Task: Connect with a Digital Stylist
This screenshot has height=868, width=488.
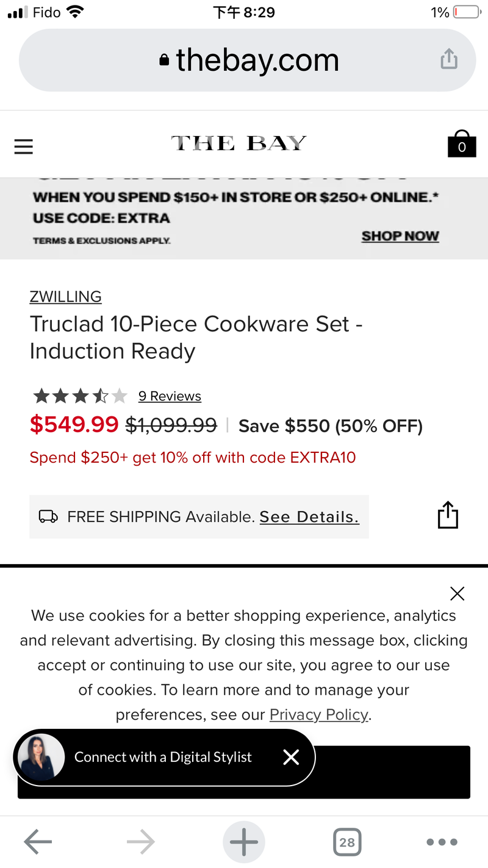Action: pyautogui.click(x=163, y=757)
